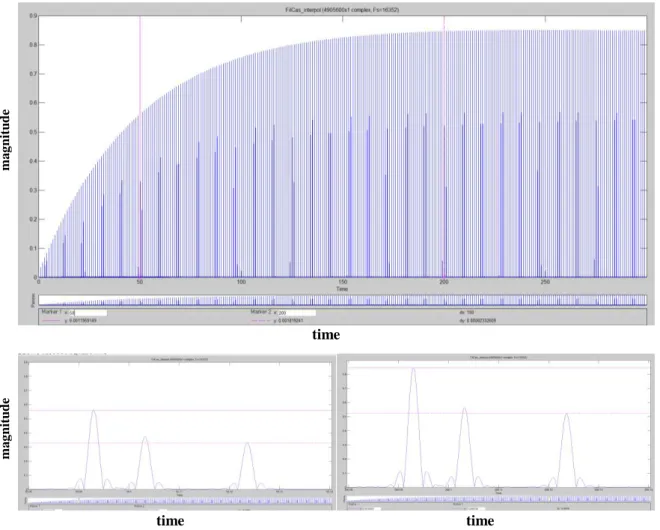Click the '100' tick label on top plot x-axis
This screenshot has height=530, width=660.
pos(241,282)
